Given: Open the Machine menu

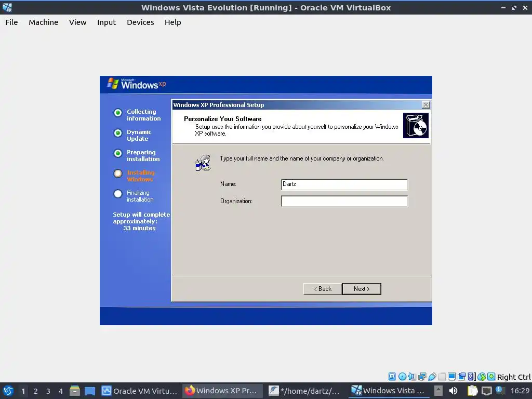Looking at the screenshot, I should coord(44,22).
